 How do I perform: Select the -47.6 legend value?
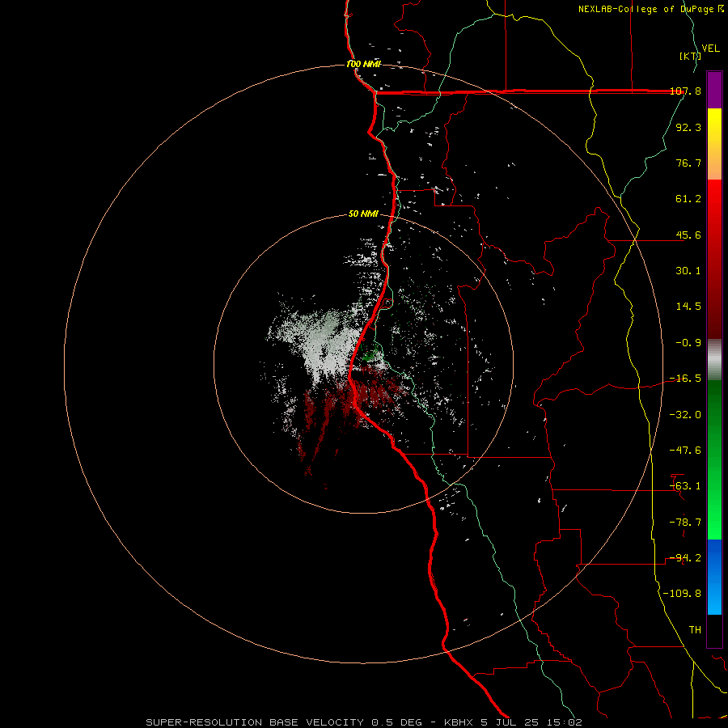point(685,451)
